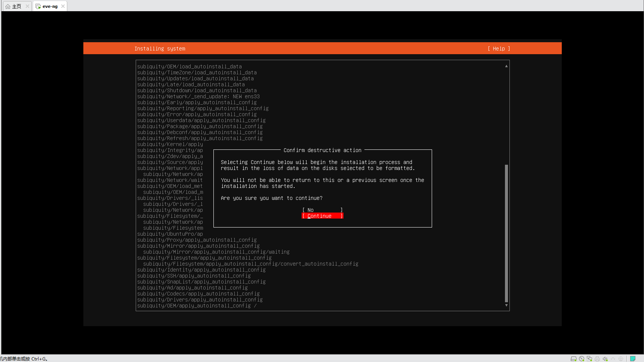
Task: Click the 'Are you sure you want to continue?' text
Action: coord(271,198)
